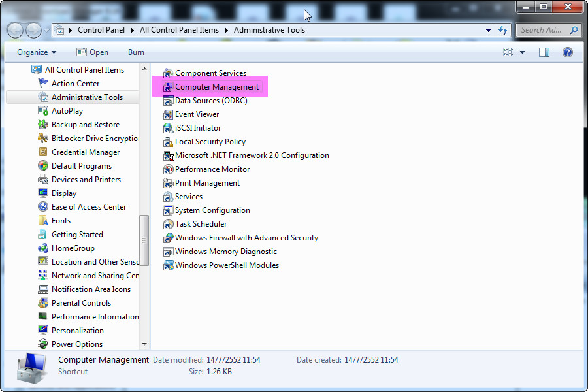Select Network and Sharing Center tree item
588x392 pixels.
[x=88, y=275]
